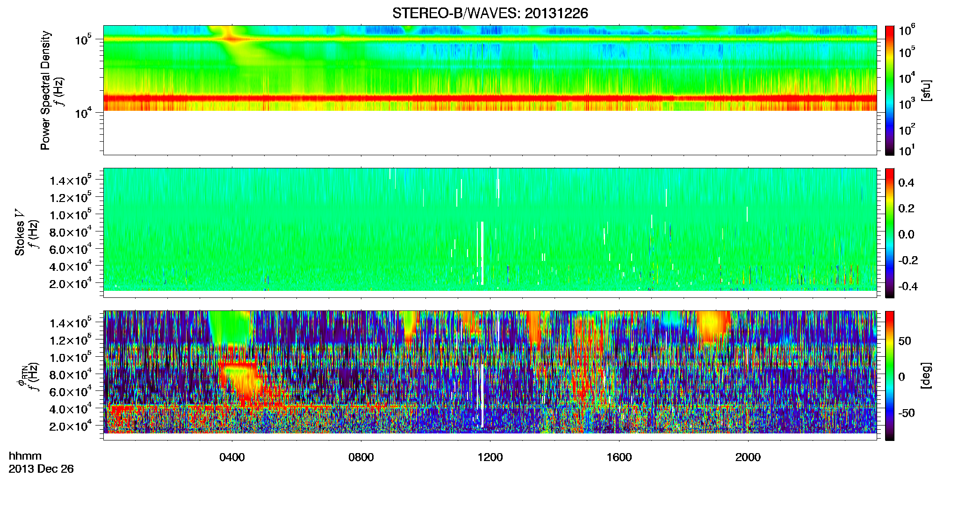980x505 pixels.
Task: Click the Power Spectral Density axis label
Action: (x=45, y=90)
